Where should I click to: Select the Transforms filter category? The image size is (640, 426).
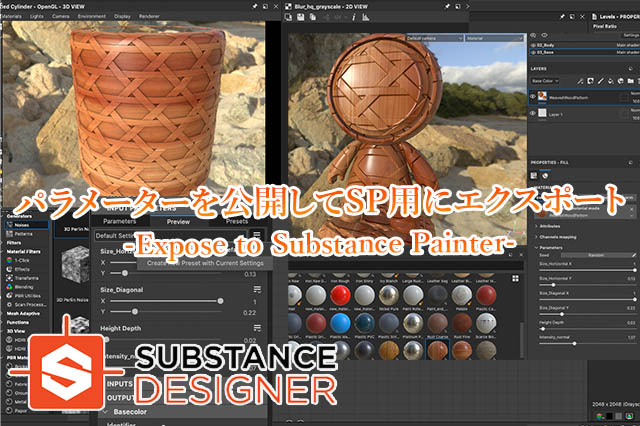point(22,278)
